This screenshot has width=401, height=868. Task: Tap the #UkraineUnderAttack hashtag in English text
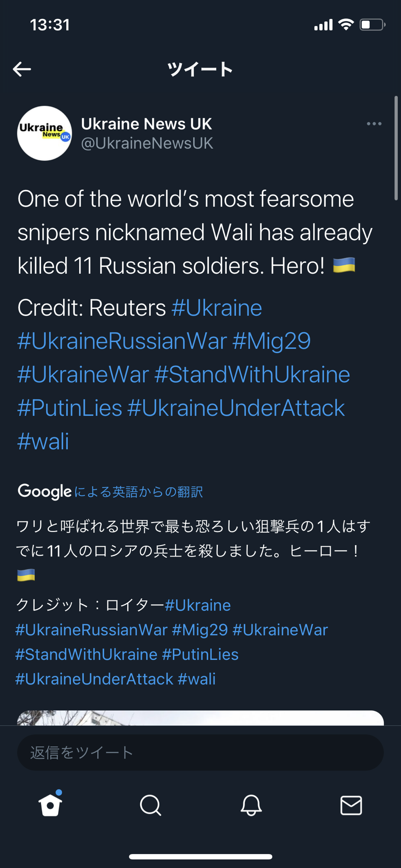point(236,408)
